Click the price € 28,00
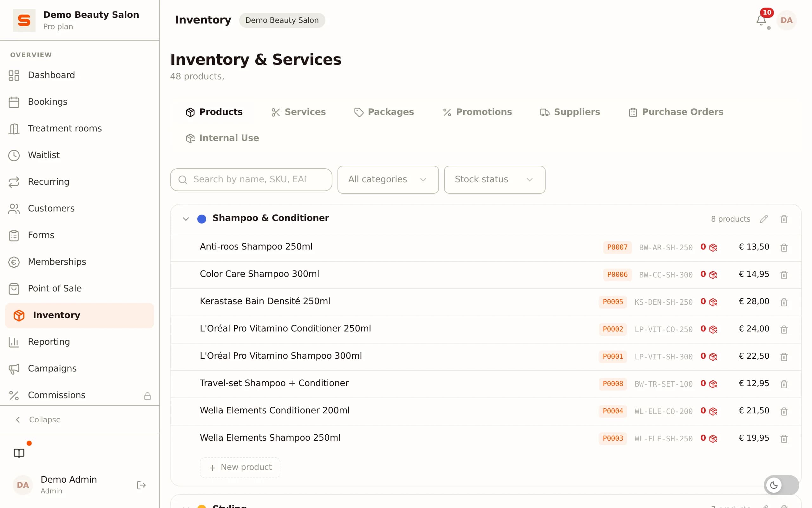The width and height of the screenshot is (812, 508). [x=754, y=301]
